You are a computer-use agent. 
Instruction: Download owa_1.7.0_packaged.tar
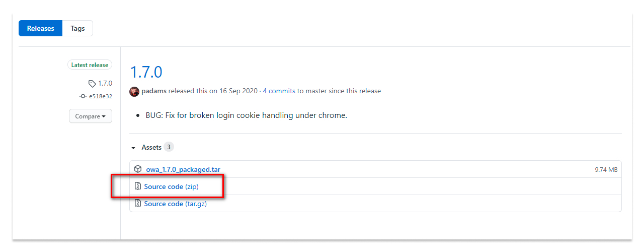(183, 169)
